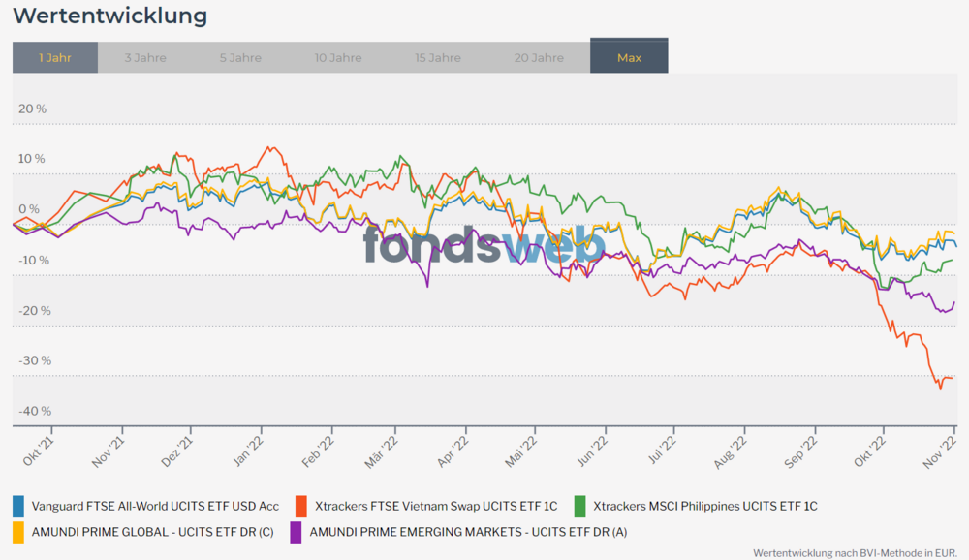Select the 1 Jahr time range tab
Image resolution: width=969 pixels, height=560 pixels.
tap(55, 57)
